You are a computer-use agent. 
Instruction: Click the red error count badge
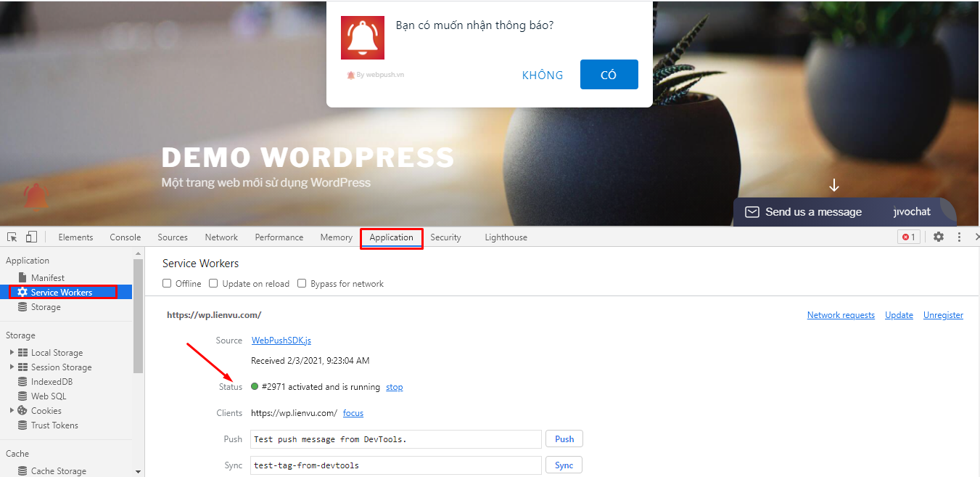(909, 237)
